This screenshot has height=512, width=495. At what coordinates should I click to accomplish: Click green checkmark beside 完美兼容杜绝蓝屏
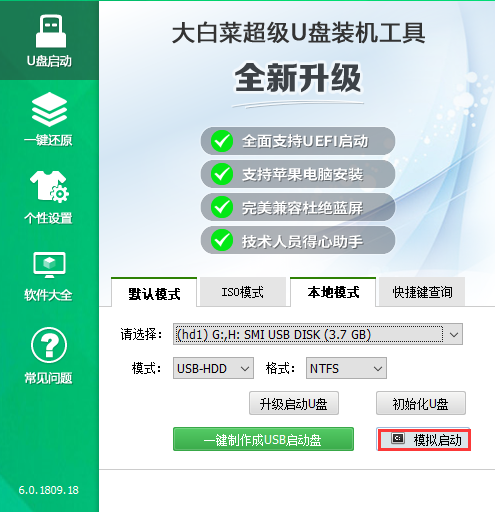222,207
